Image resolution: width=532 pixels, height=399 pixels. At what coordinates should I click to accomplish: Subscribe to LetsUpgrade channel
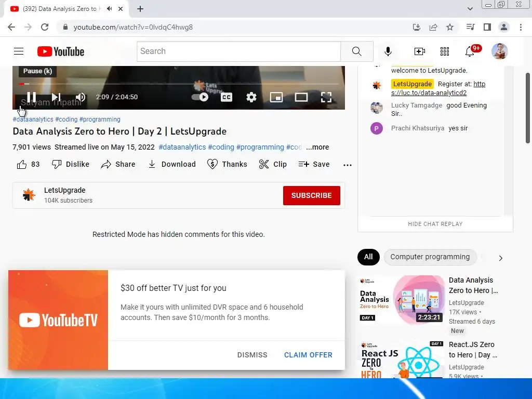pos(312,195)
